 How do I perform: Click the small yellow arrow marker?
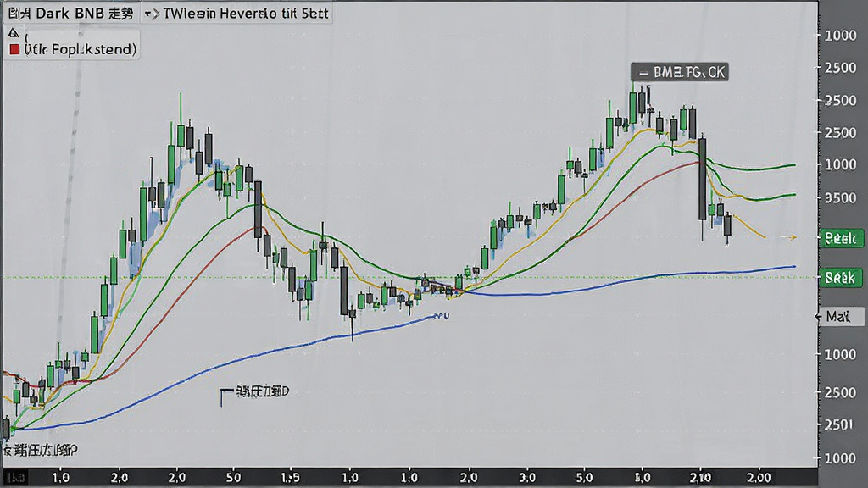point(788,237)
